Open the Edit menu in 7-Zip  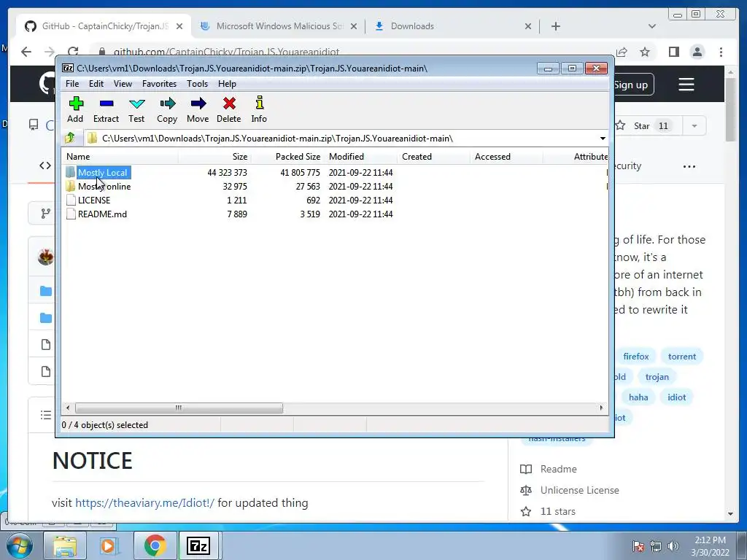(96, 84)
